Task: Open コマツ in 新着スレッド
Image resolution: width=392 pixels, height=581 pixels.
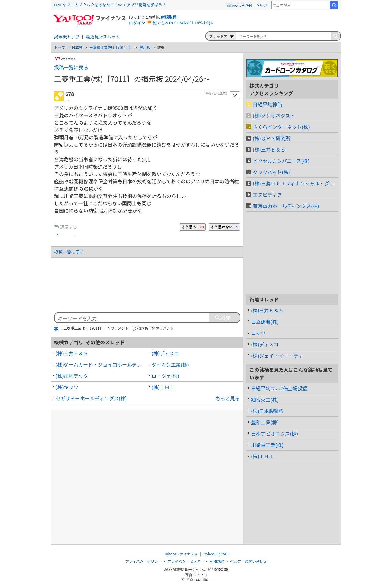Action: tap(258, 333)
